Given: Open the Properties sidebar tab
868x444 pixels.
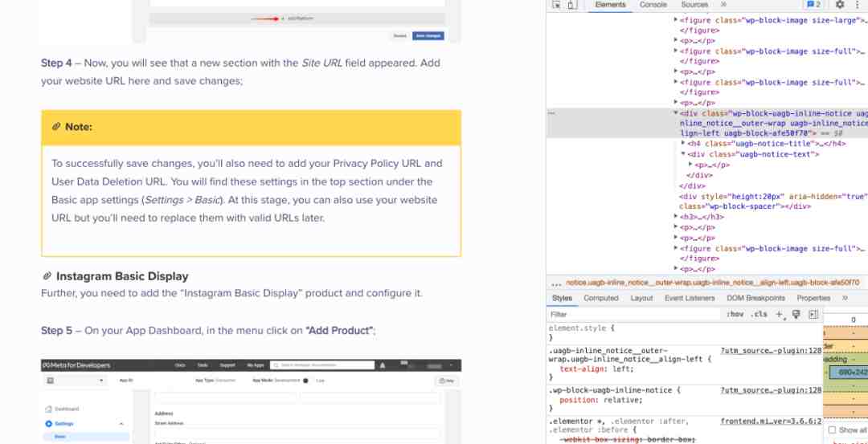Looking at the screenshot, I should coord(813,298).
